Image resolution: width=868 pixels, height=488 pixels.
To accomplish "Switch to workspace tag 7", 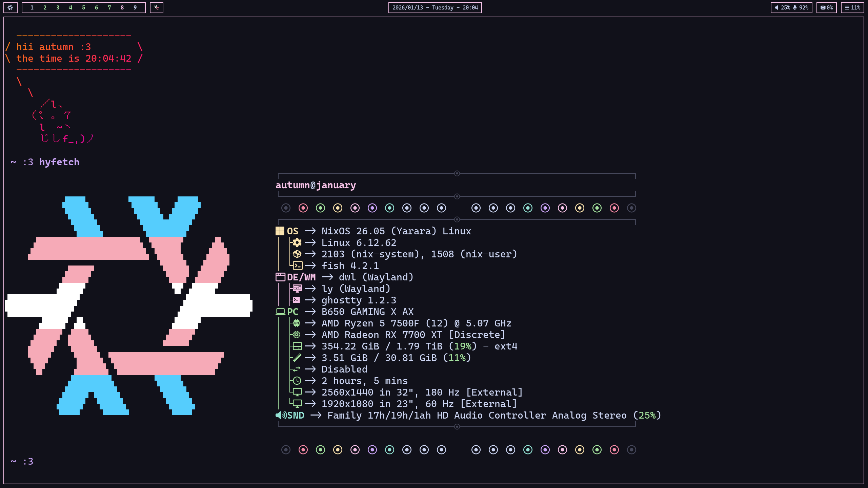I will click(109, 7).
